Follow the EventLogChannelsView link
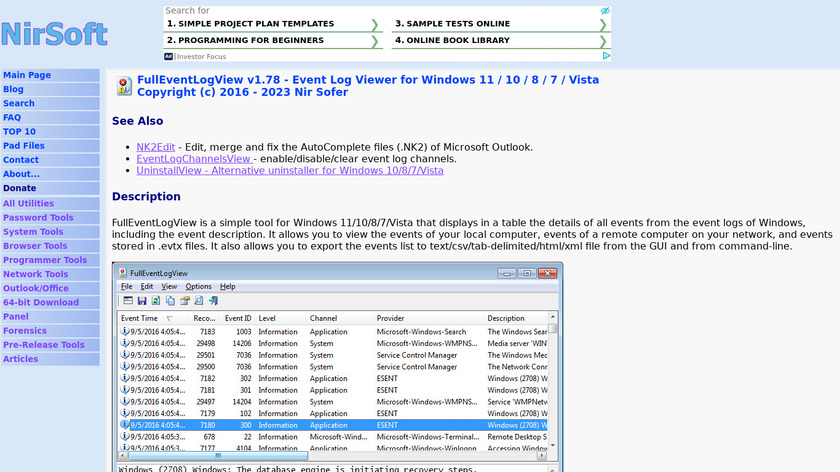The width and height of the screenshot is (840, 472). pos(194,159)
